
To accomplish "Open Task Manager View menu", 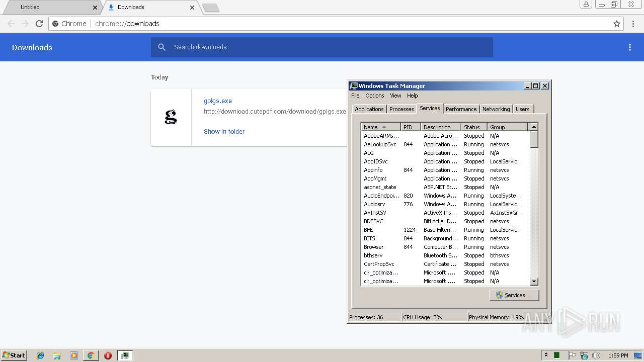I will [395, 96].
